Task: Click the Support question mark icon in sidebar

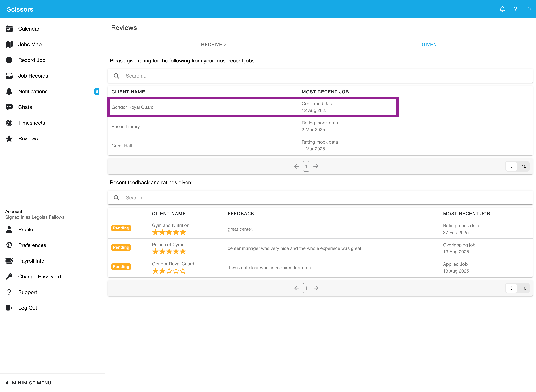Action: pyautogui.click(x=9, y=292)
